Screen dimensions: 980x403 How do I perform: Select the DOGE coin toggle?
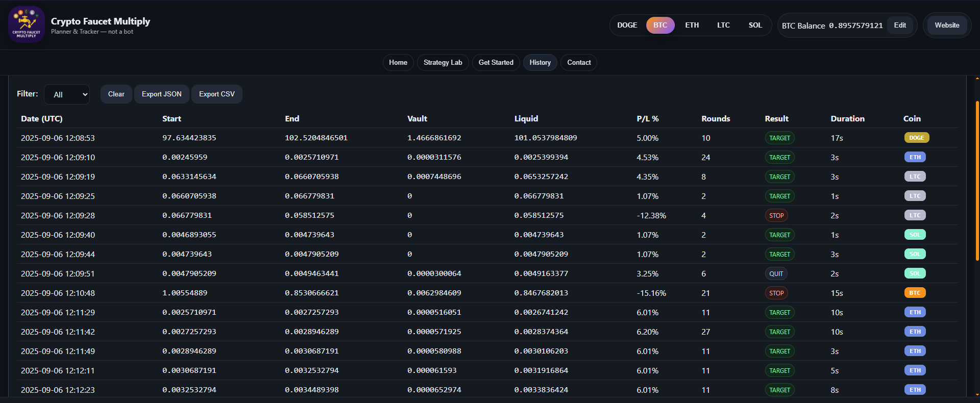point(627,25)
